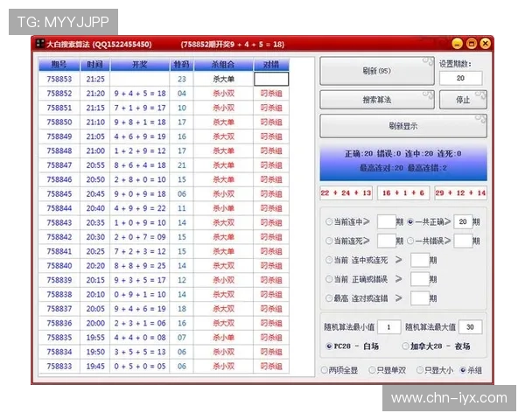
Task: Select the 最高 连对或连错 radio button
Action: (x=329, y=298)
